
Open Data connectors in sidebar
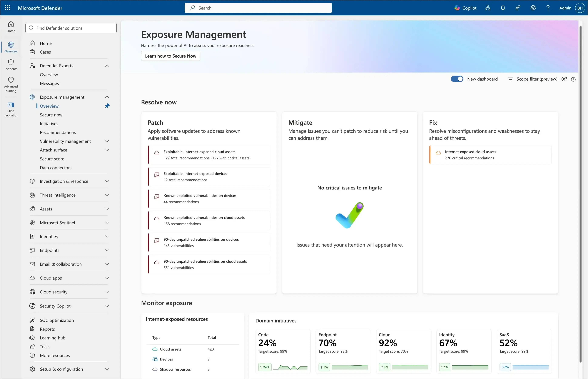point(56,168)
